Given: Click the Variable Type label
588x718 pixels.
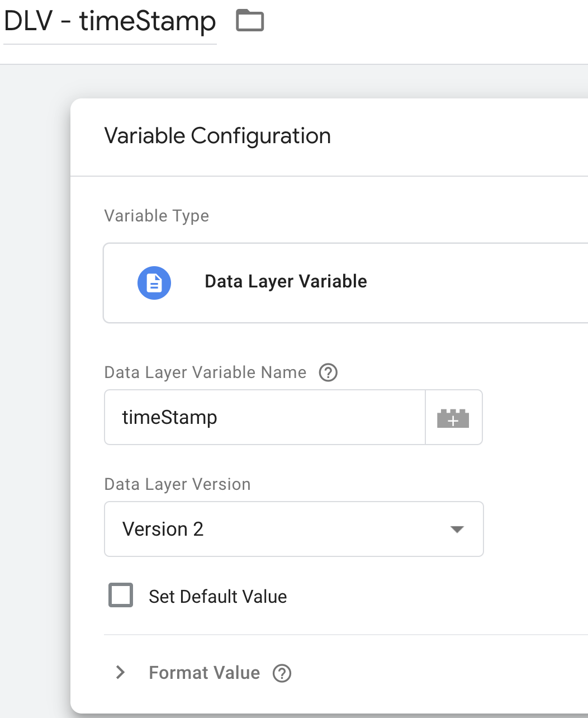Looking at the screenshot, I should click(157, 216).
